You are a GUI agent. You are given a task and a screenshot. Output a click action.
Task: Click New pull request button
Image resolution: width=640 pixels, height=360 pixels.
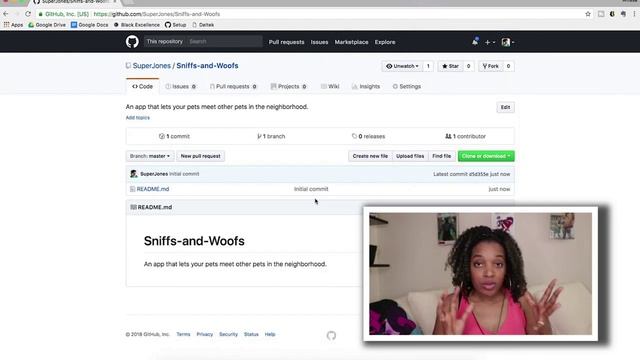point(200,156)
